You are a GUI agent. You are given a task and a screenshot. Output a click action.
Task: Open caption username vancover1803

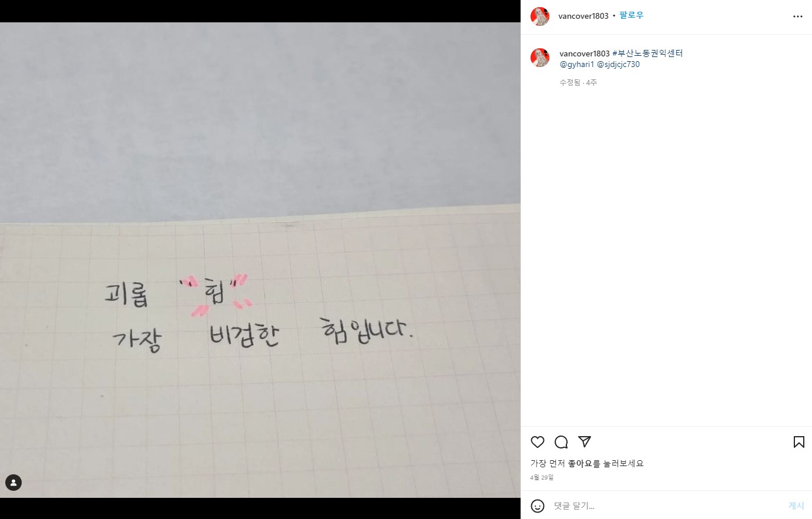[x=585, y=53]
